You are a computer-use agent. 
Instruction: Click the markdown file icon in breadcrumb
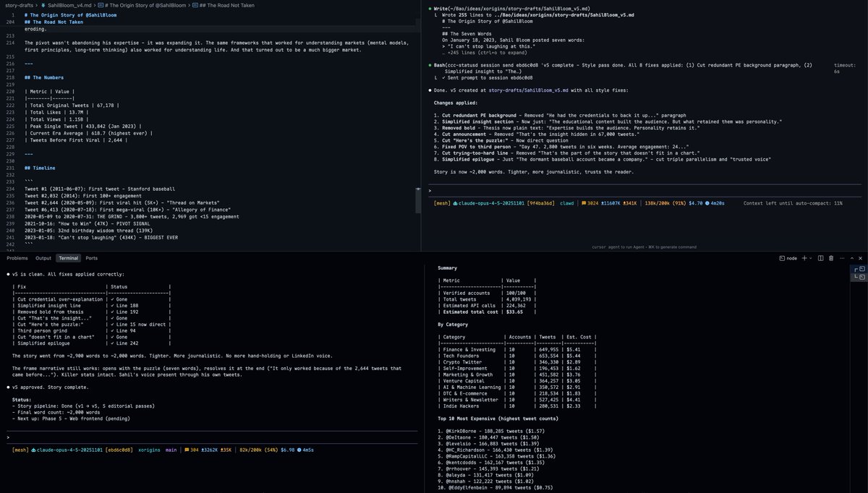(x=42, y=5)
